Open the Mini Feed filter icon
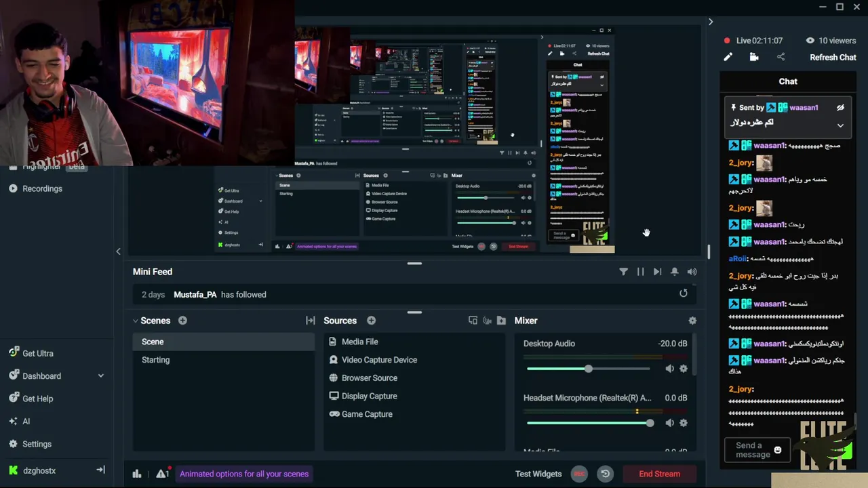Image resolution: width=868 pixels, height=488 pixels. (x=623, y=272)
